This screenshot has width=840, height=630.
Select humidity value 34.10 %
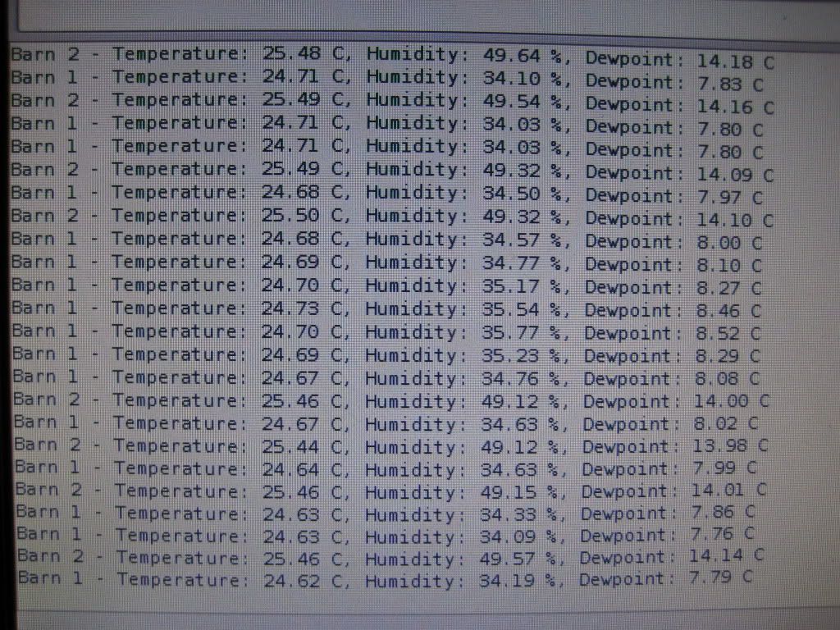(x=523, y=78)
